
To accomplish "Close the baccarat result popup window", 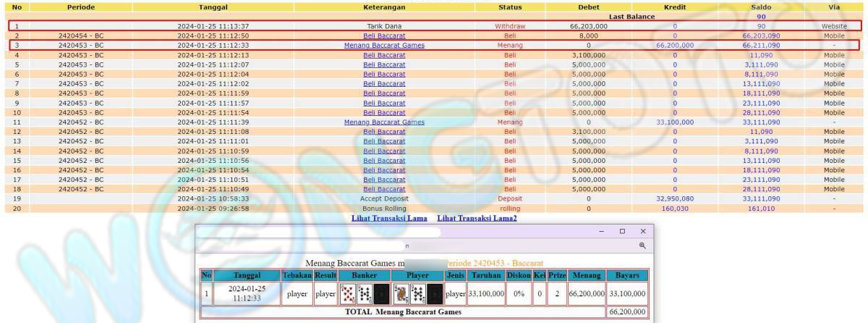I will pos(642,231).
